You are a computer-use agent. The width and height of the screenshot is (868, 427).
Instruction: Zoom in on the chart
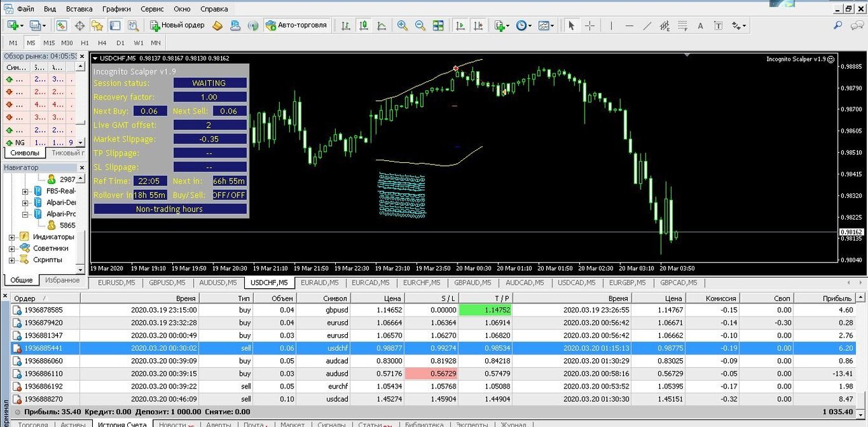[402, 26]
